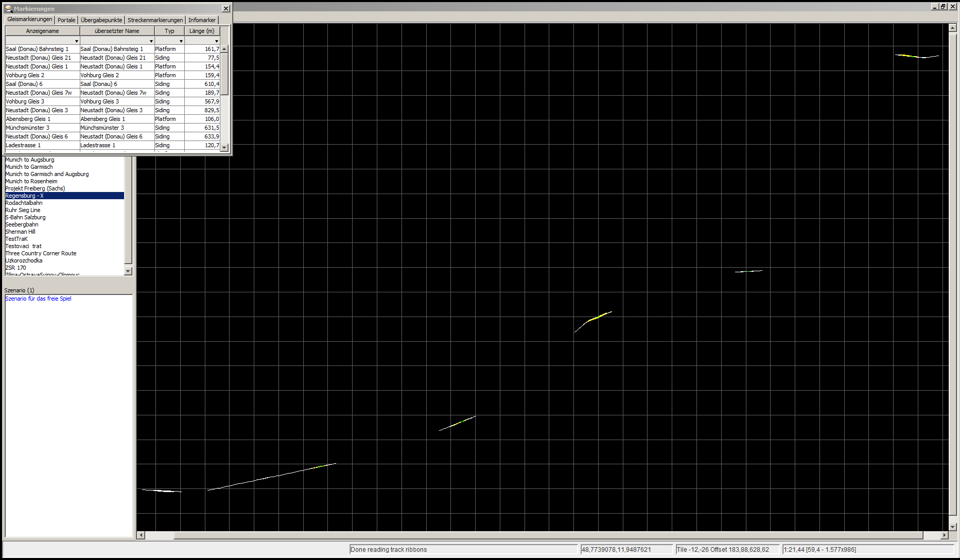Click length value 829,5
This screenshot has height=560, width=960.
212,110
